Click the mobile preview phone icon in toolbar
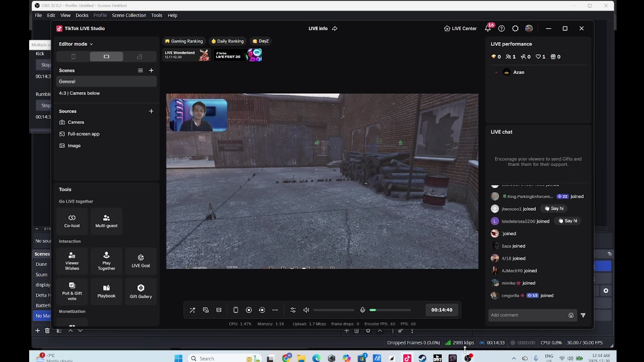This screenshot has height=362, width=644. point(235,310)
